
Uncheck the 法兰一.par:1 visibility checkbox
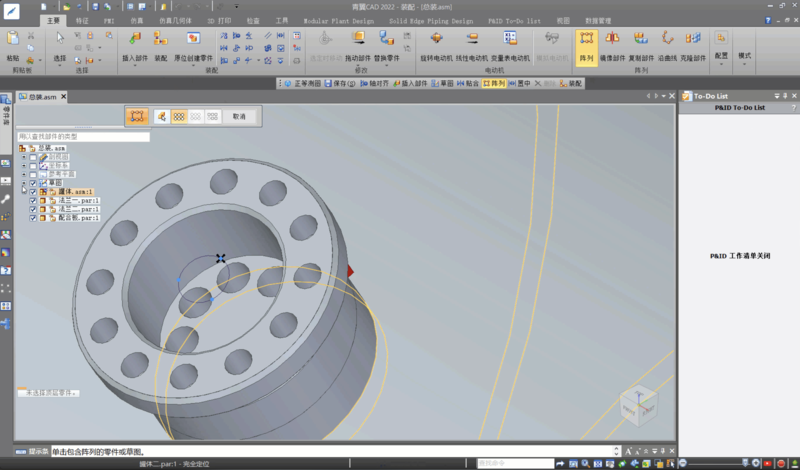(x=33, y=201)
